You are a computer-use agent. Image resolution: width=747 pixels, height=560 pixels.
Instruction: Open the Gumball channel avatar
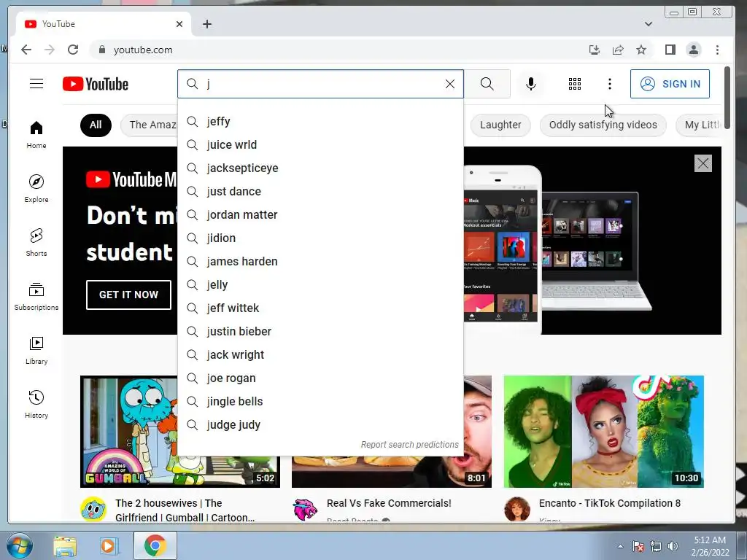93,509
